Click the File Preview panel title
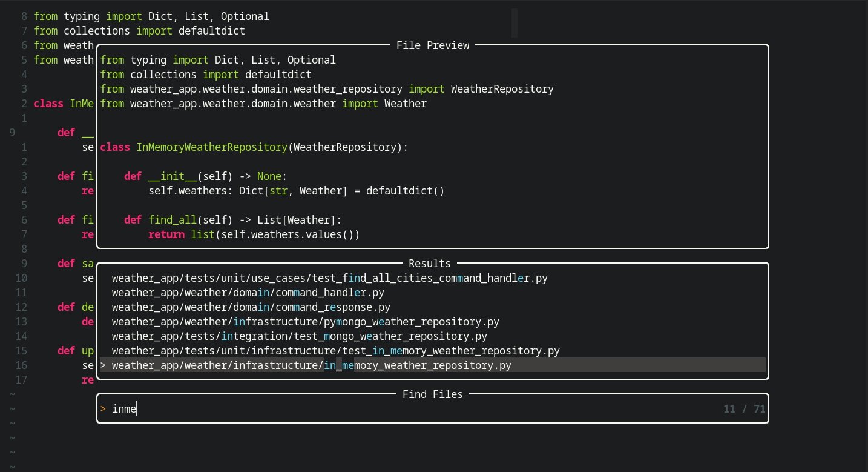868x472 pixels. click(x=432, y=45)
